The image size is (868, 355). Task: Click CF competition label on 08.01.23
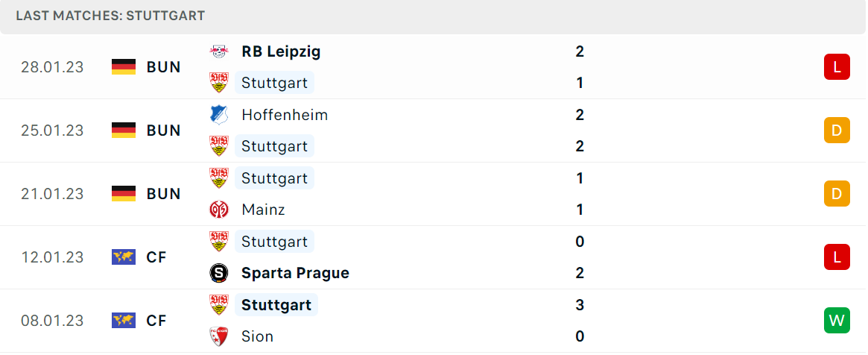[x=156, y=320]
